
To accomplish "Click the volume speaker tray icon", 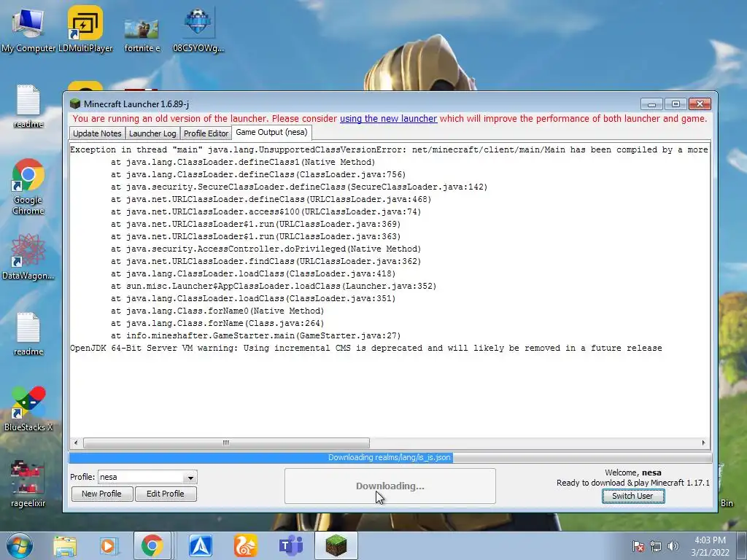I will click(x=673, y=546).
